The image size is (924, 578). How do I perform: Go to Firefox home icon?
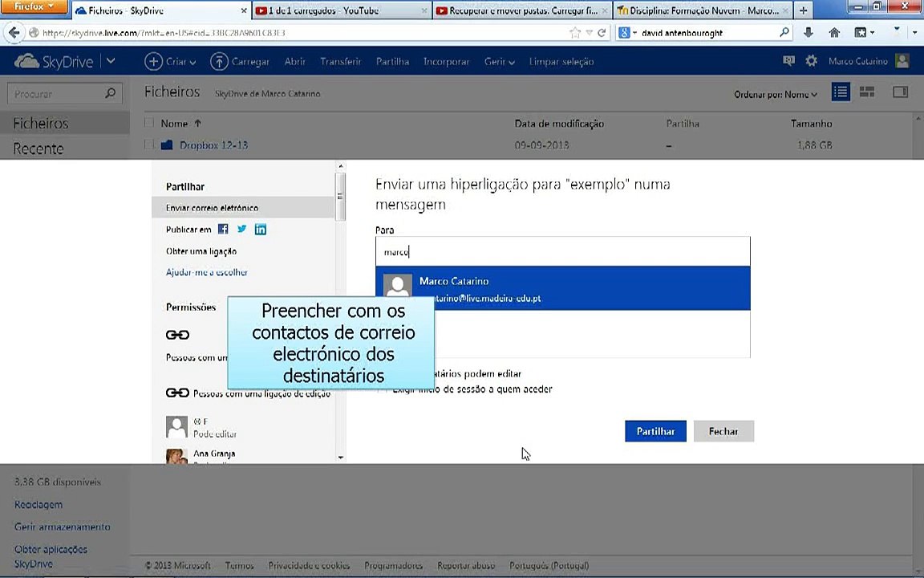[x=834, y=32]
